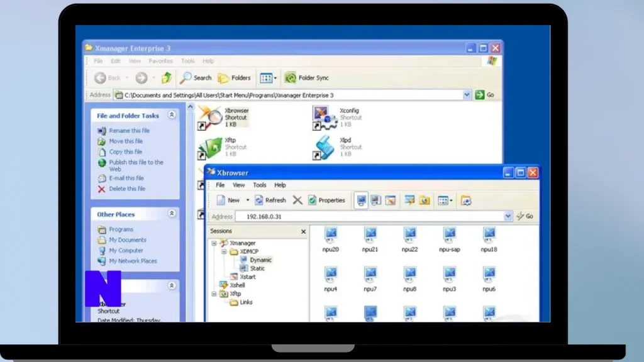Open File menu in Xmanager Enterprise window
Image resolution: width=644 pixels, height=362 pixels.
pos(98,61)
